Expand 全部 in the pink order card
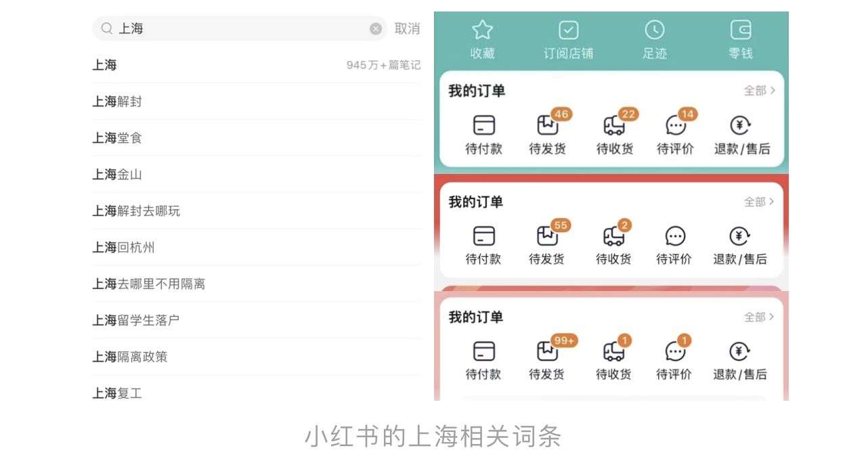This screenshot has width=868, height=461. (759, 316)
